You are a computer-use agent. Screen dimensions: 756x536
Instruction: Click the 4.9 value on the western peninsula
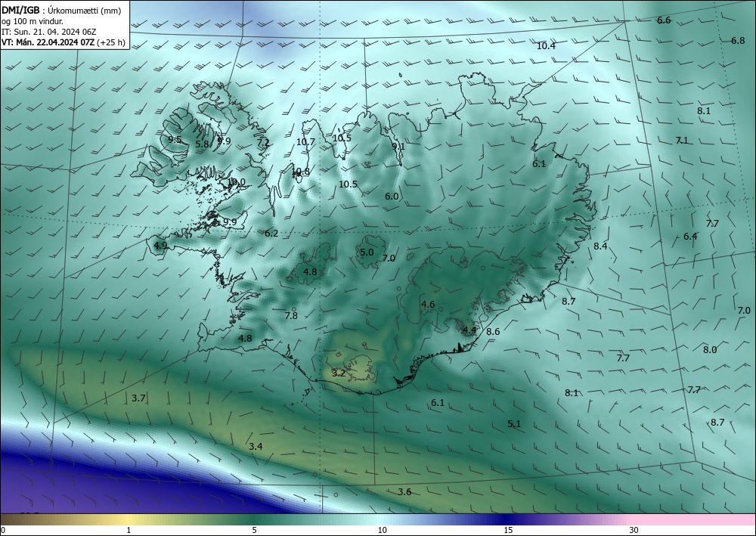click(x=160, y=246)
